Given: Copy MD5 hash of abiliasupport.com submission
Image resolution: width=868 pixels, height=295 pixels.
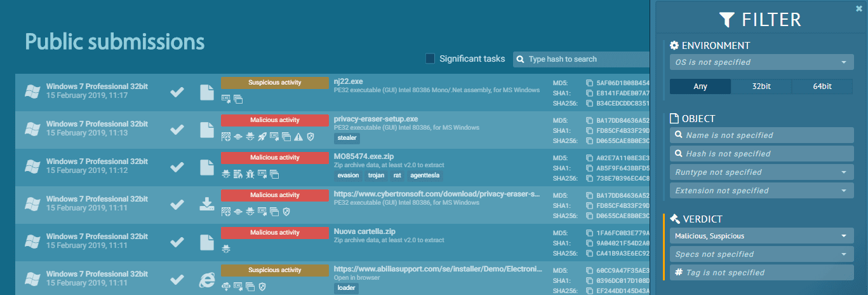Looking at the screenshot, I should (x=590, y=270).
